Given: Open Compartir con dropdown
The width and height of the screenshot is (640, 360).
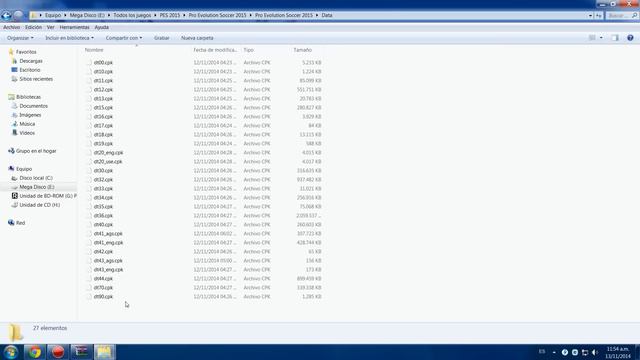Looking at the screenshot, I should (124, 38).
